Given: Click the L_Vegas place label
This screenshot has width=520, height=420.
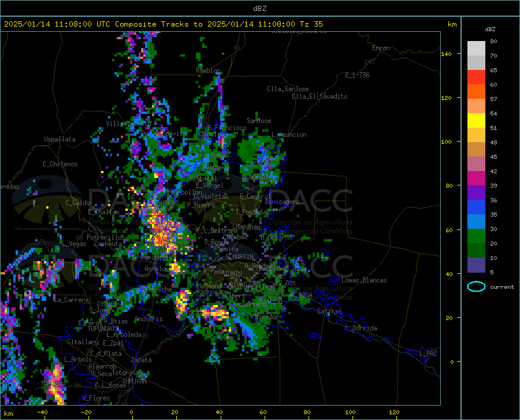Looking at the screenshot, I should click(74, 244).
